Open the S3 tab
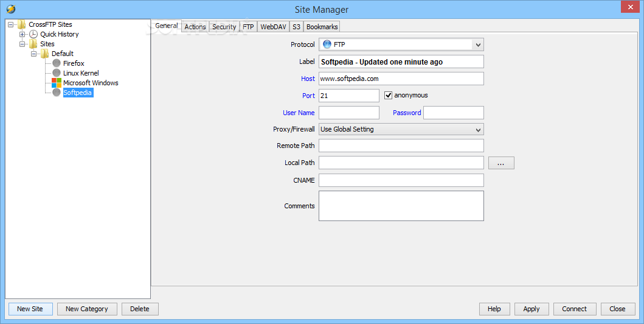Viewport: 644px width, 324px height. [296, 27]
